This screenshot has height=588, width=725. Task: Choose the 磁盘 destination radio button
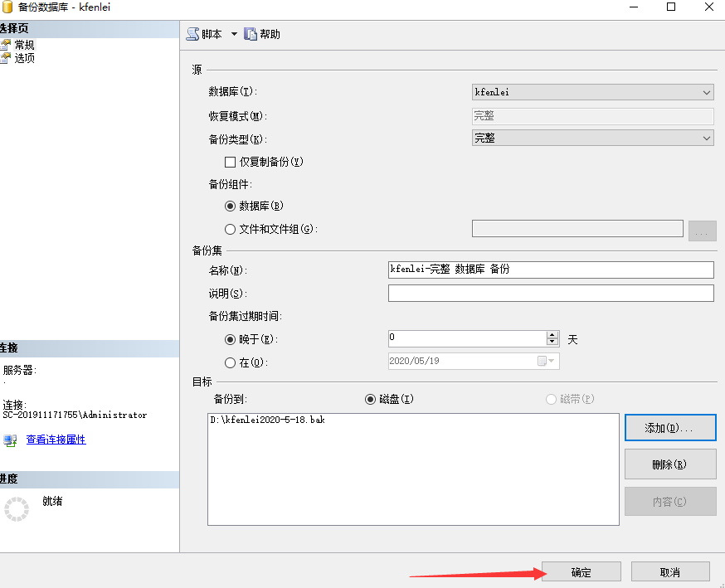(x=371, y=399)
